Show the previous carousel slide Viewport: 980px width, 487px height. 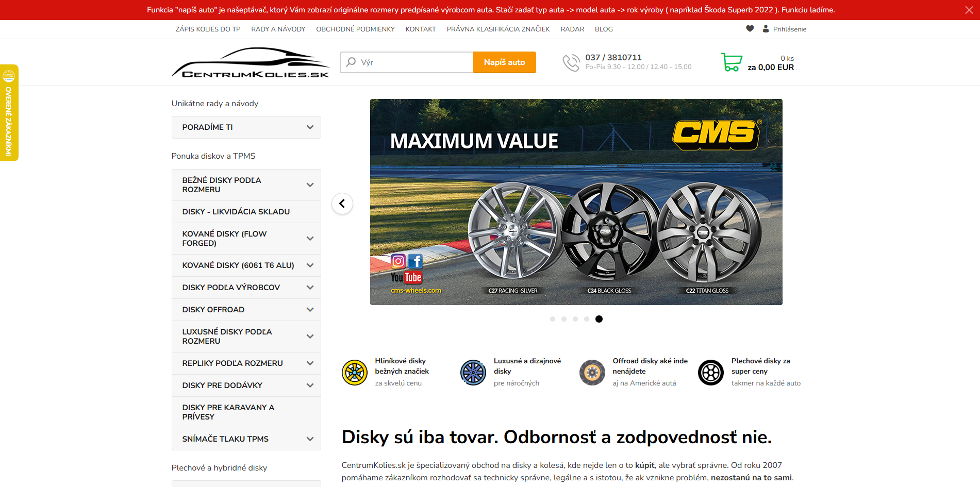(x=342, y=204)
